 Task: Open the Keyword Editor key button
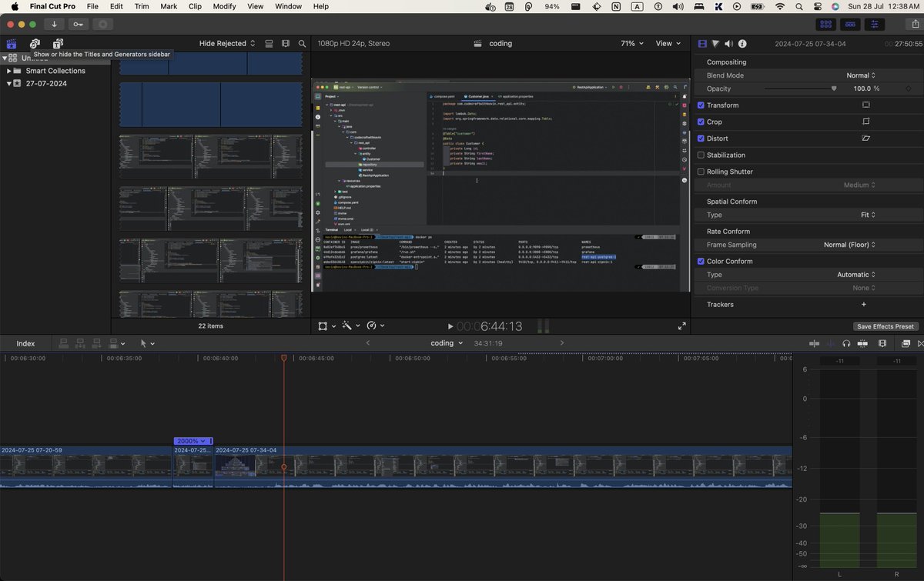point(79,24)
